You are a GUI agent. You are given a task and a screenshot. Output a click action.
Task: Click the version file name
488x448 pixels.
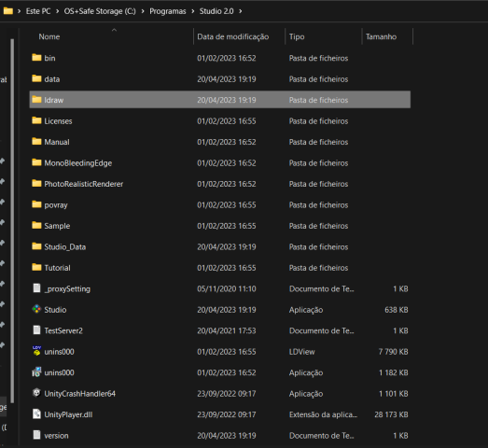56,435
